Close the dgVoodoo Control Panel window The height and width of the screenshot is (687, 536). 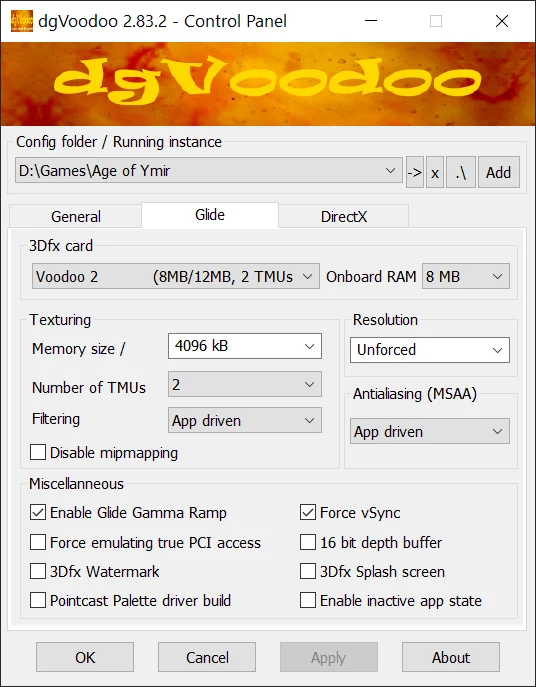coord(502,21)
